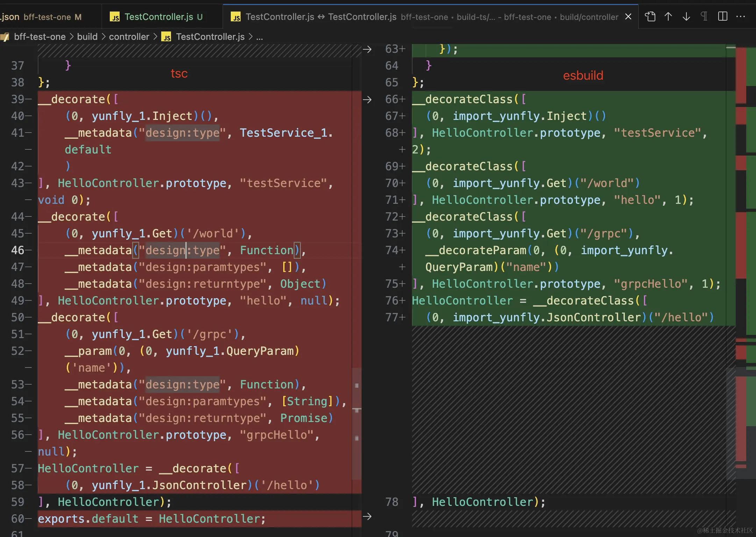Click line number 69 in right gutter
The height and width of the screenshot is (537, 756).
[x=392, y=166]
